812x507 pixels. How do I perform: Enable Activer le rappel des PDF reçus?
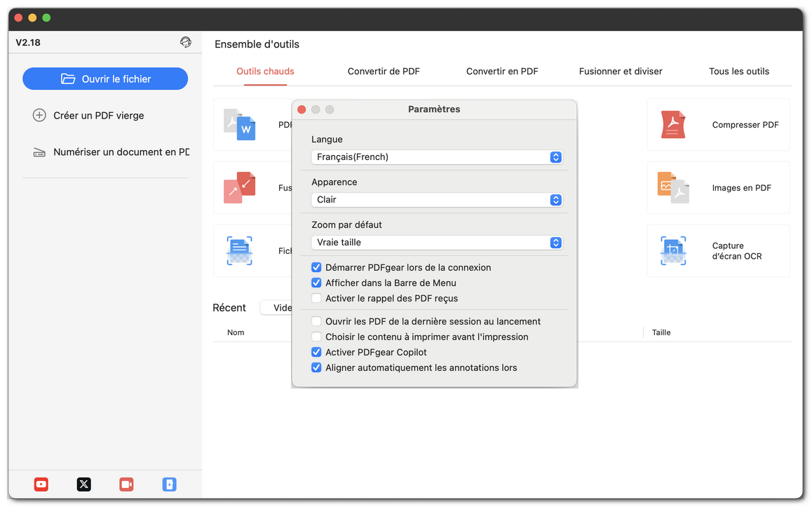(316, 298)
